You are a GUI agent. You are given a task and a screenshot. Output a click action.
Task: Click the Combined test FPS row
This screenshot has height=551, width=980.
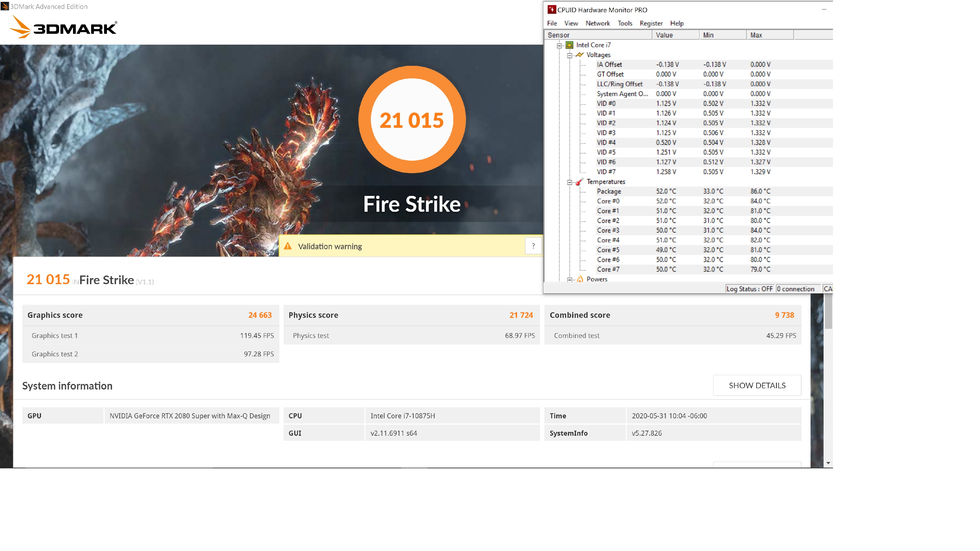(x=673, y=335)
